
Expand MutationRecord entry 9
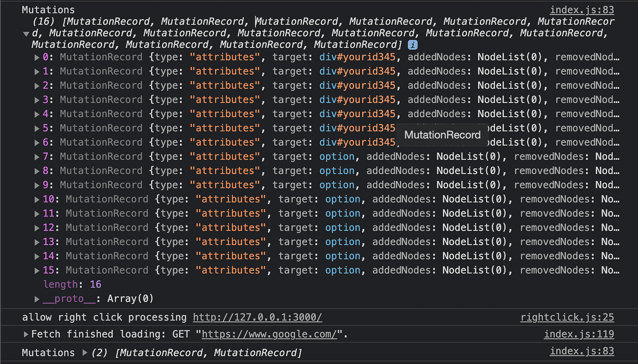pos(37,185)
